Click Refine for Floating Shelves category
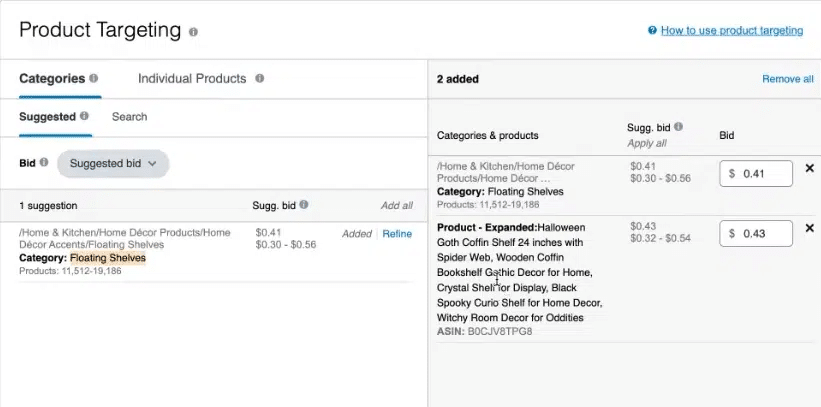 [397, 233]
